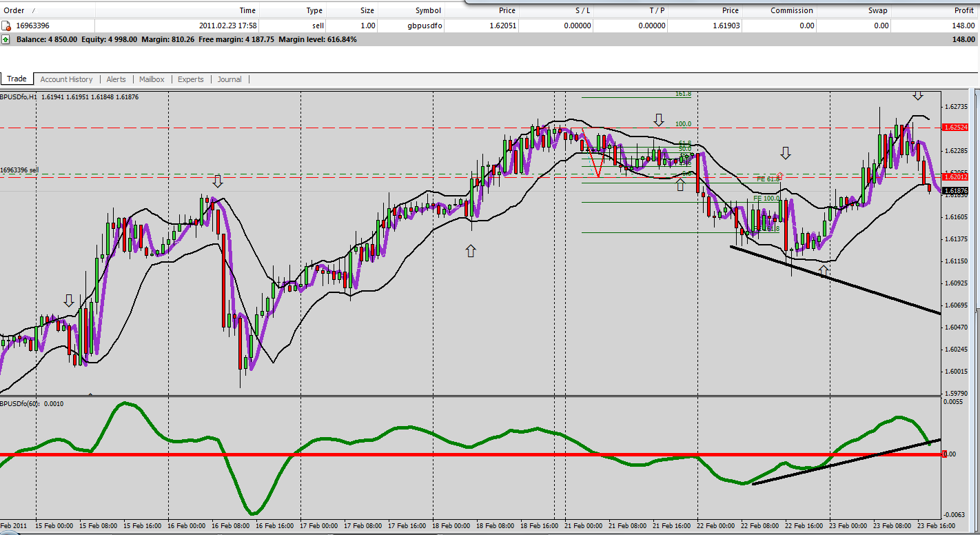Click the indicator scale value -0.0063

coord(955,515)
